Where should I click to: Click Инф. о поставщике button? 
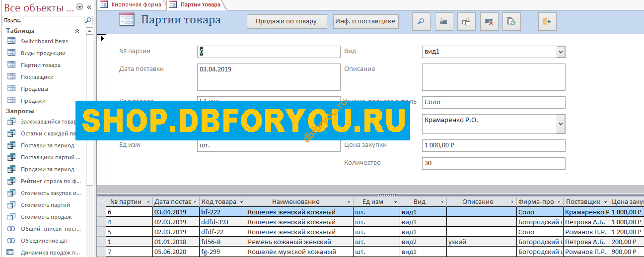click(365, 21)
